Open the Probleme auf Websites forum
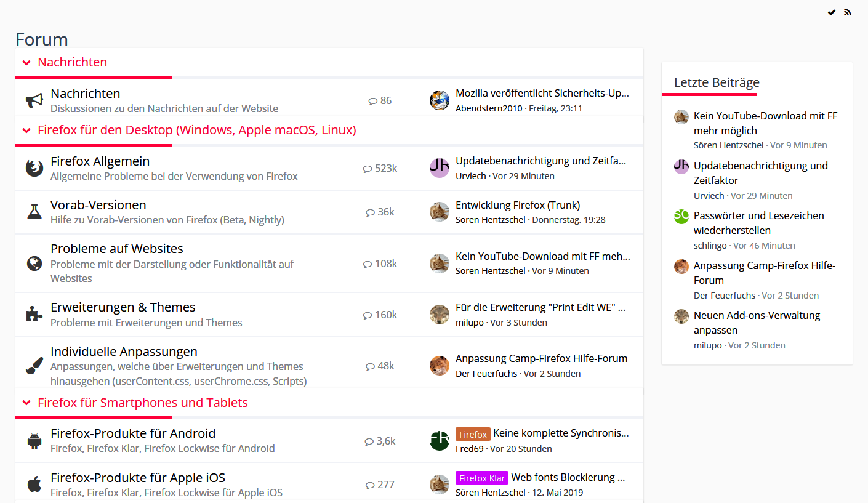Image resolution: width=868 pixels, height=503 pixels. (117, 249)
